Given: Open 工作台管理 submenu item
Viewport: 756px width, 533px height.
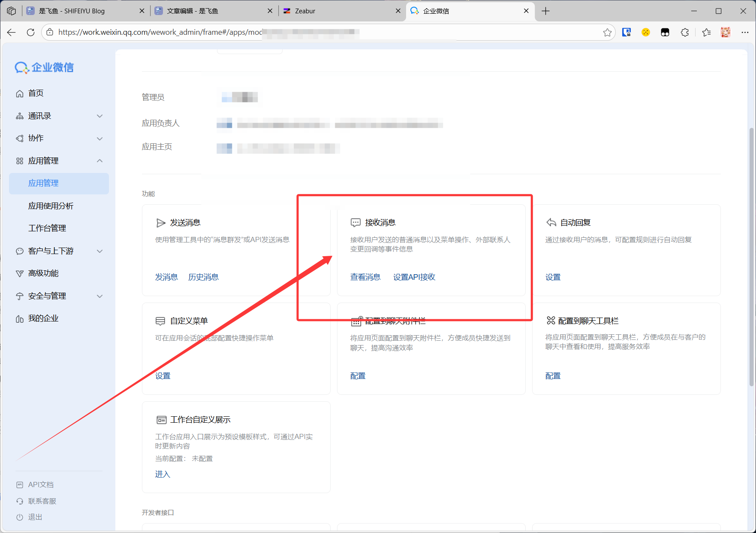Looking at the screenshot, I should [x=47, y=228].
